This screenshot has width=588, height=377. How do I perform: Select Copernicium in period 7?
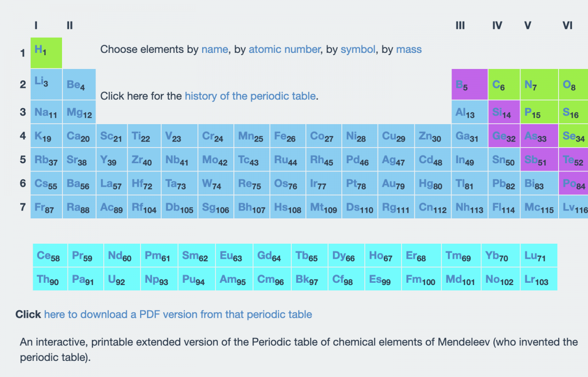point(433,207)
